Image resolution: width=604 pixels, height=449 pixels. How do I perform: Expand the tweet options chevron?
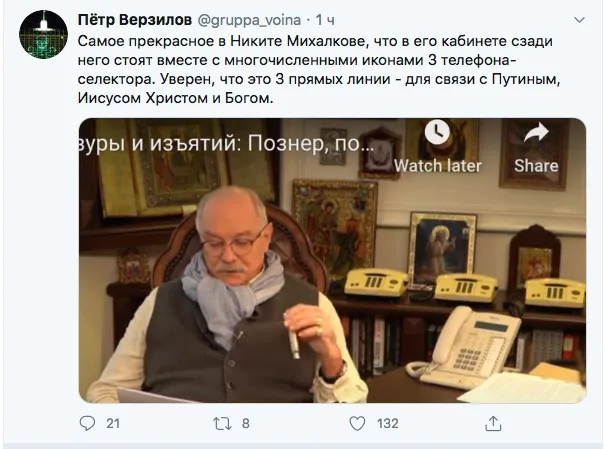(579, 20)
